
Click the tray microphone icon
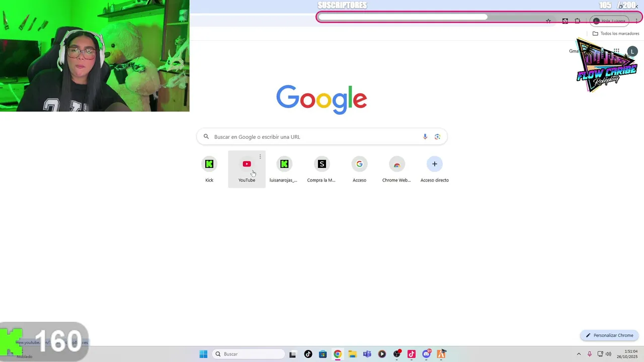point(590,354)
